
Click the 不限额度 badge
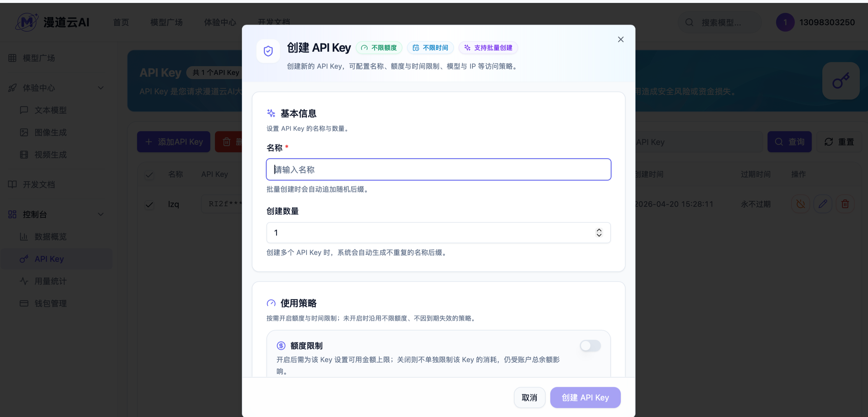click(x=379, y=48)
